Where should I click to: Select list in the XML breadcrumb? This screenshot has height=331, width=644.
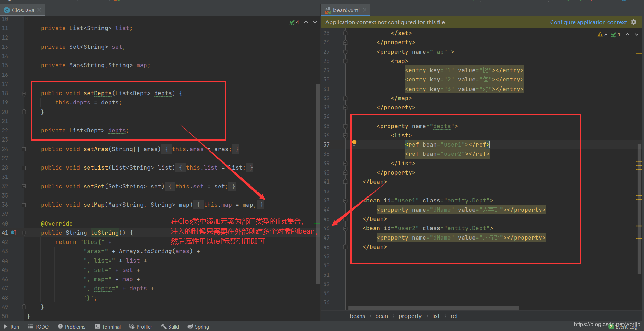[436, 316]
